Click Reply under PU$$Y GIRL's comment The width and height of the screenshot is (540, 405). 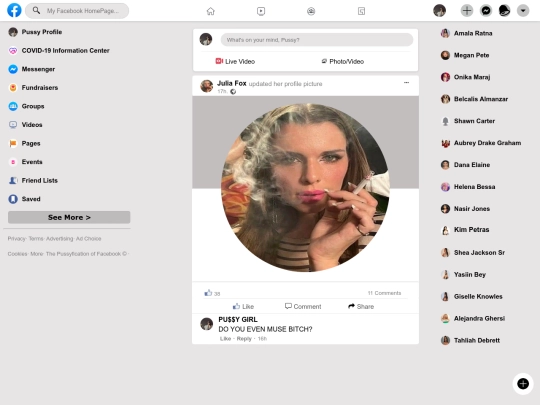point(244,339)
